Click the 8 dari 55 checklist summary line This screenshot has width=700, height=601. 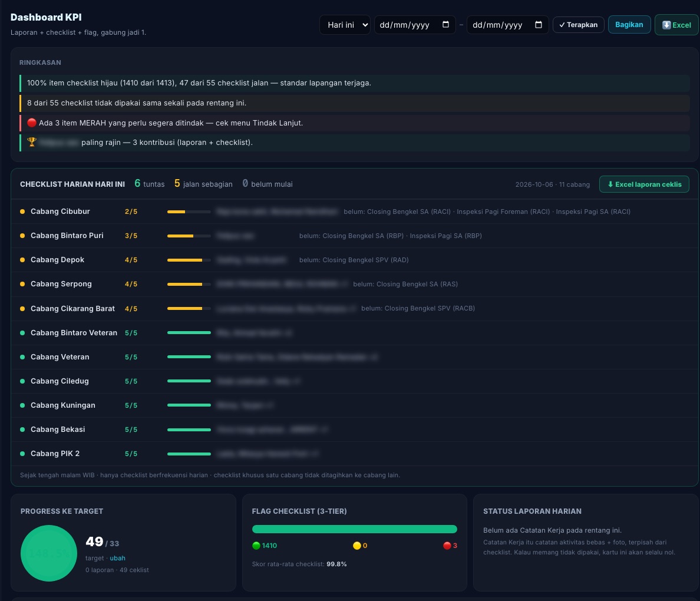[355, 103]
